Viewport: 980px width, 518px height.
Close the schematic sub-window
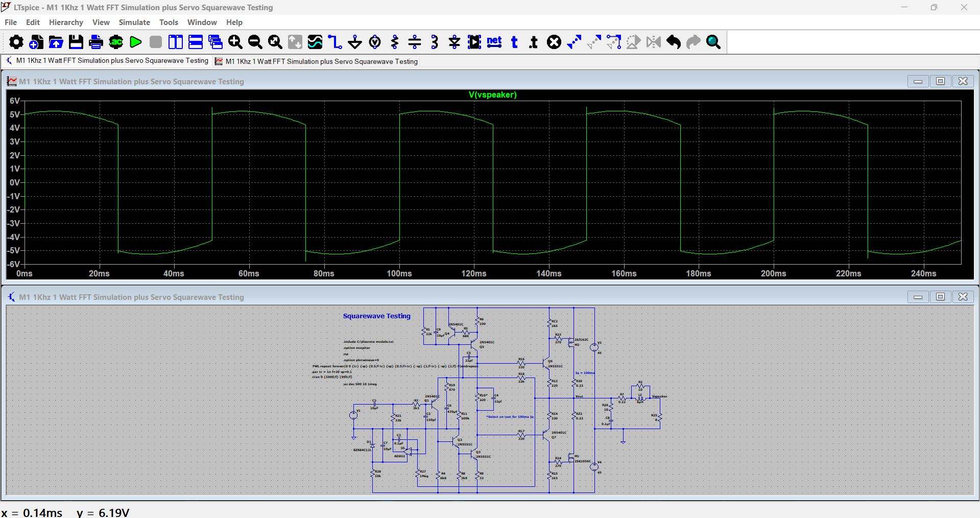[963, 297]
